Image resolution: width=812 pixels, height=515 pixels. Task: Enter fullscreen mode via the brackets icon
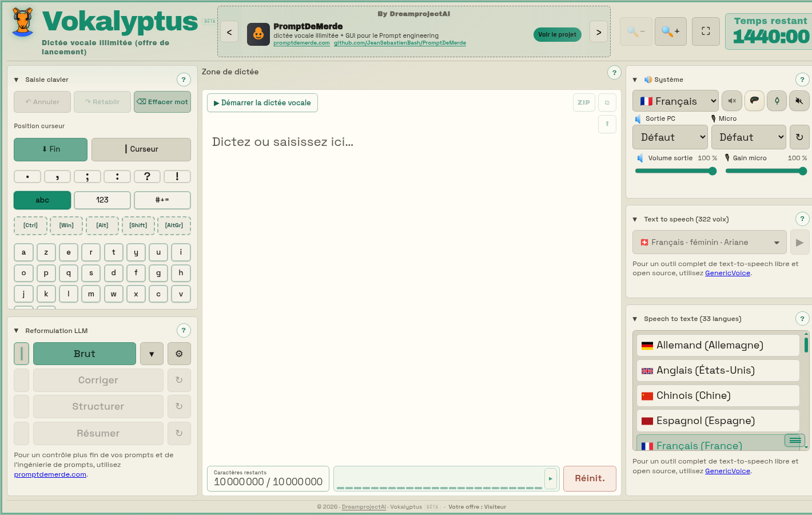pos(706,31)
